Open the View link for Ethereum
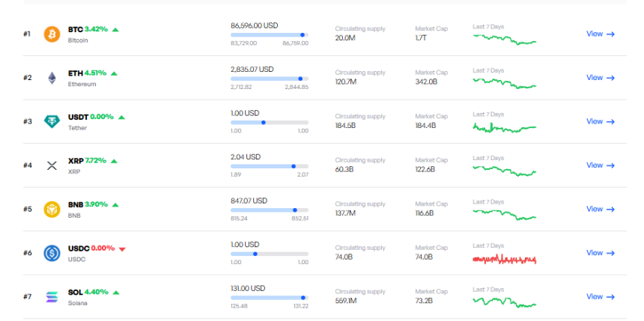 pyautogui.click(x=600, y=78)
